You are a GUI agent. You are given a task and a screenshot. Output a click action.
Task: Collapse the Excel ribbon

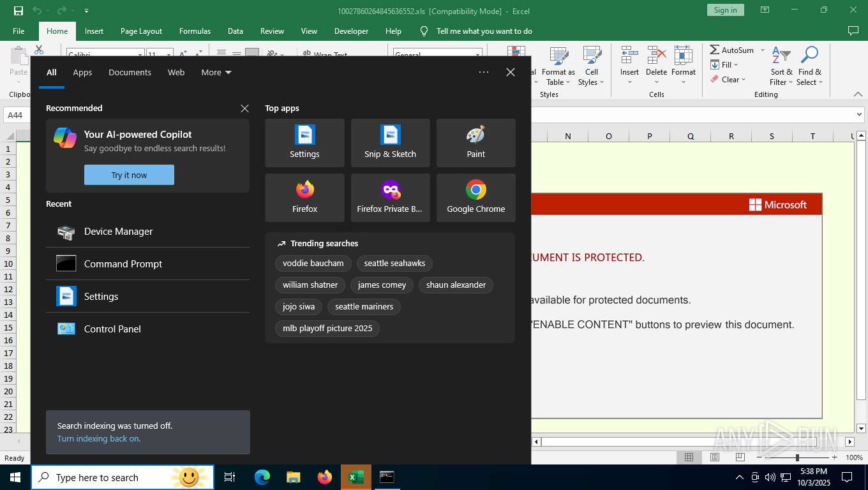click(858, 94)
